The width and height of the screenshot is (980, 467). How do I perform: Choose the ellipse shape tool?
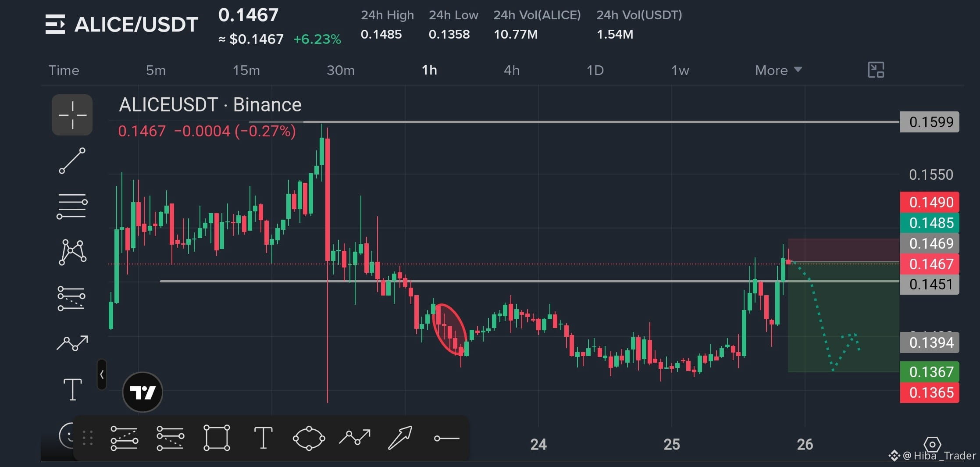coord(309,438)
